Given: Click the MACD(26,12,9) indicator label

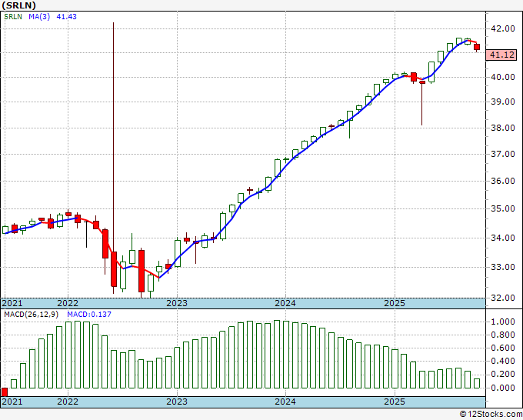Looking at the screenshot, I should [32, 315].
